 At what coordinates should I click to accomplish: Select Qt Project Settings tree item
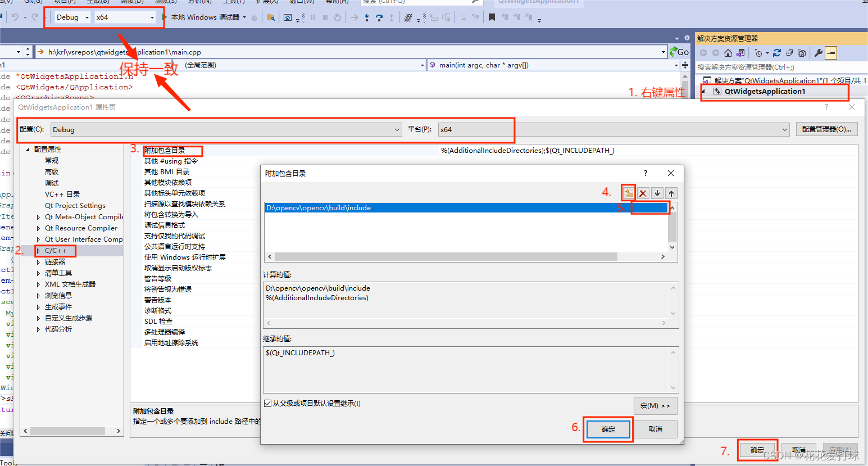pos(75,206)
